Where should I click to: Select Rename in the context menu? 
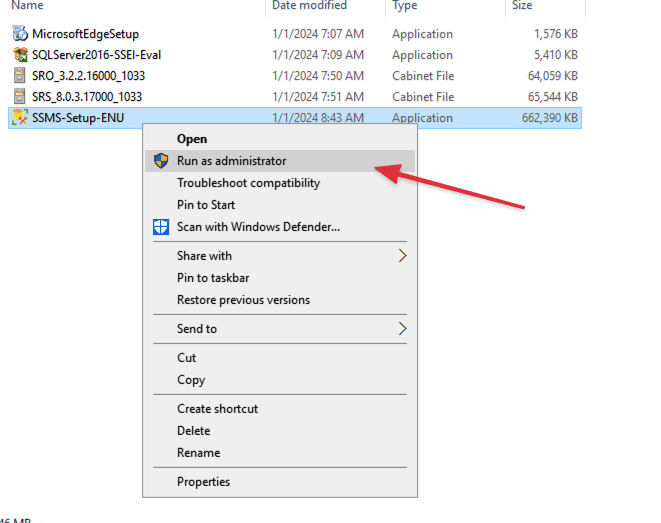198,453
